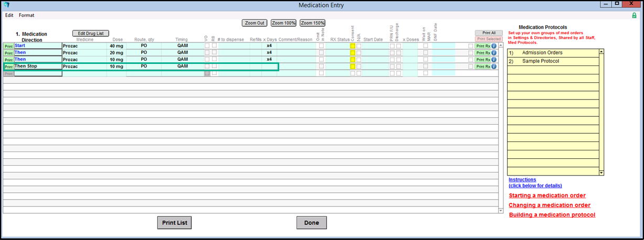Click the x4 days cell on the Start row
The width and height of the screenshot is (644, 240).
coord(269,46)
